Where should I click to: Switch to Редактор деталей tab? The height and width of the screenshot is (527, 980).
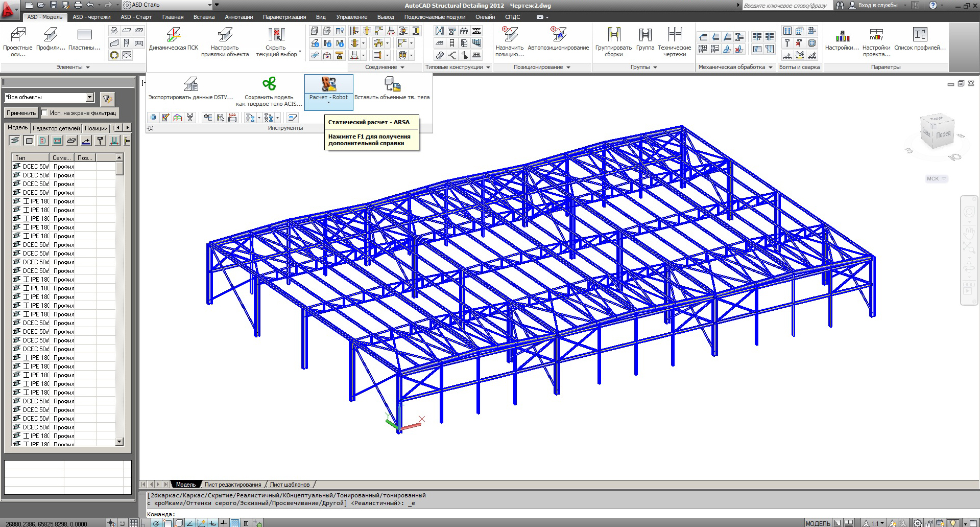(56, 128)
